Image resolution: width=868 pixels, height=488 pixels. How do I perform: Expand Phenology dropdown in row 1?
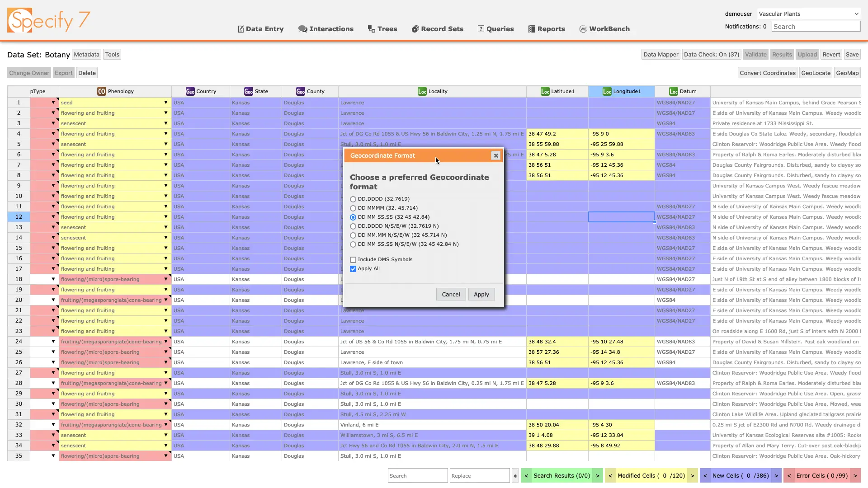(x=166, y=103)
